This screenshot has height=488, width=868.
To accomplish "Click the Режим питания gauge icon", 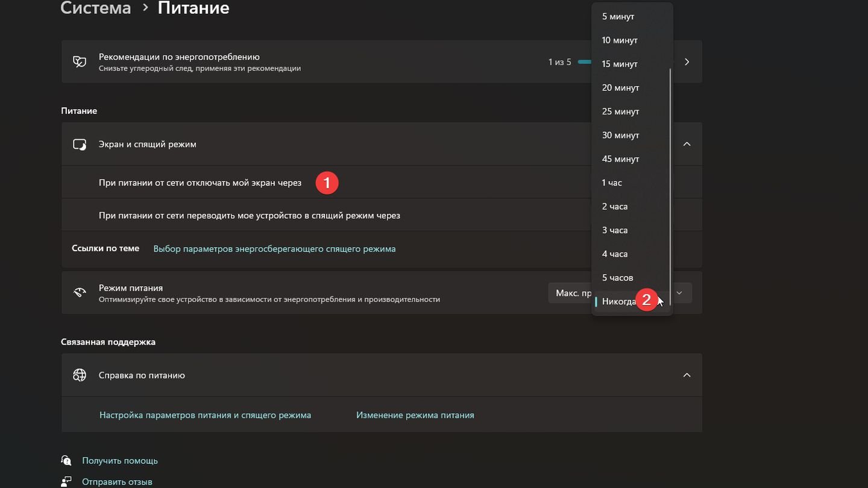I will coord(80,293).
